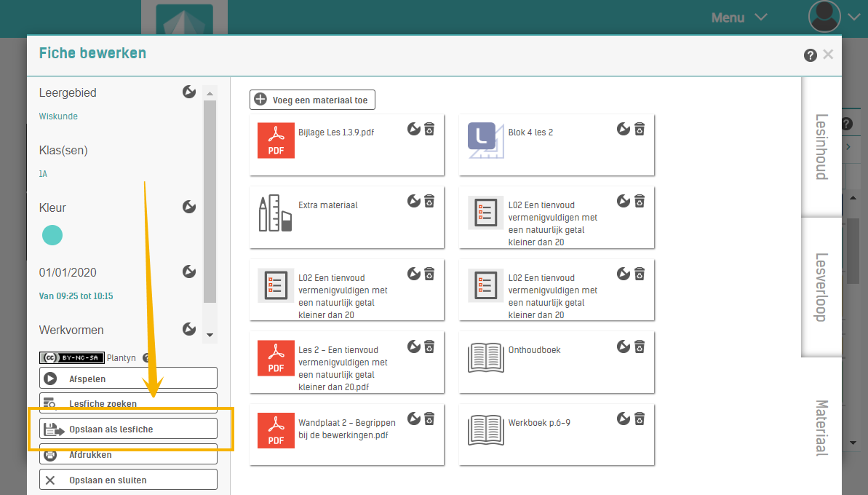The height and width of the screenshot is (495, 868).
Task: Edit the Bijlage Les 1.3.9.pdf material
Action: pos(414,129)
